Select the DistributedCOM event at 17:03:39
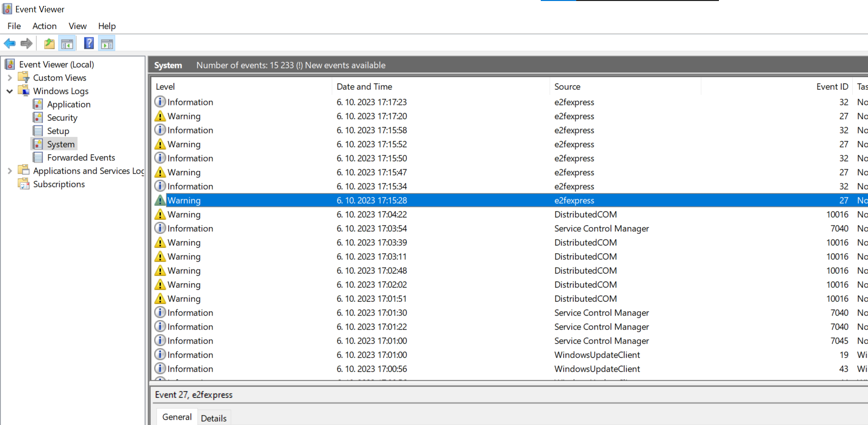 [x=509, y=242]
